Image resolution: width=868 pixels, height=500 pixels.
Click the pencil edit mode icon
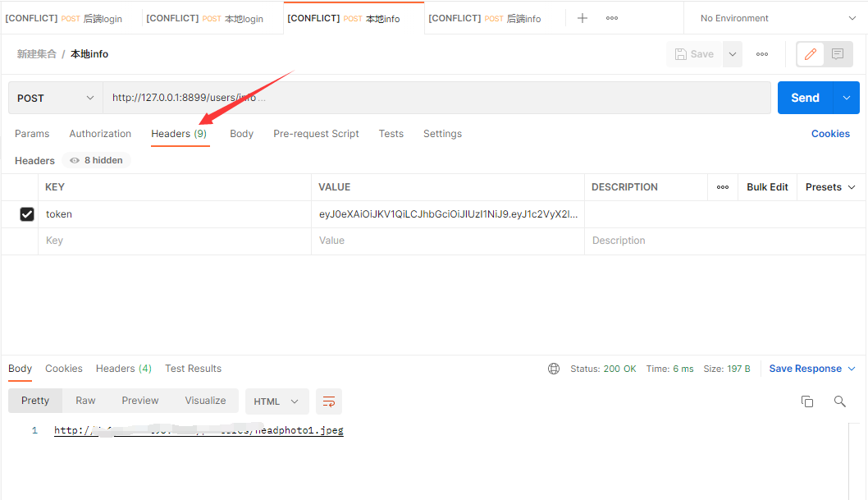811,54
